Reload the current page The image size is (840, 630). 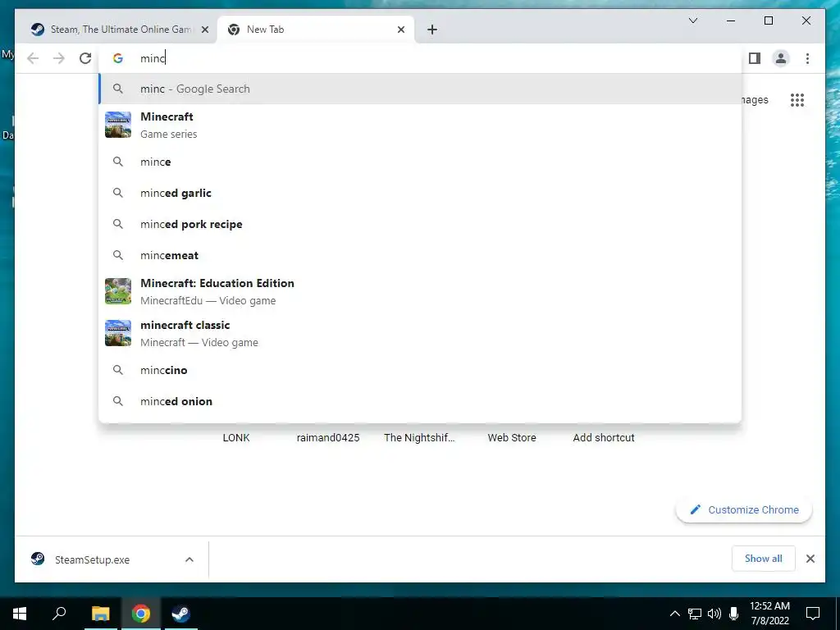pos(85,58)
